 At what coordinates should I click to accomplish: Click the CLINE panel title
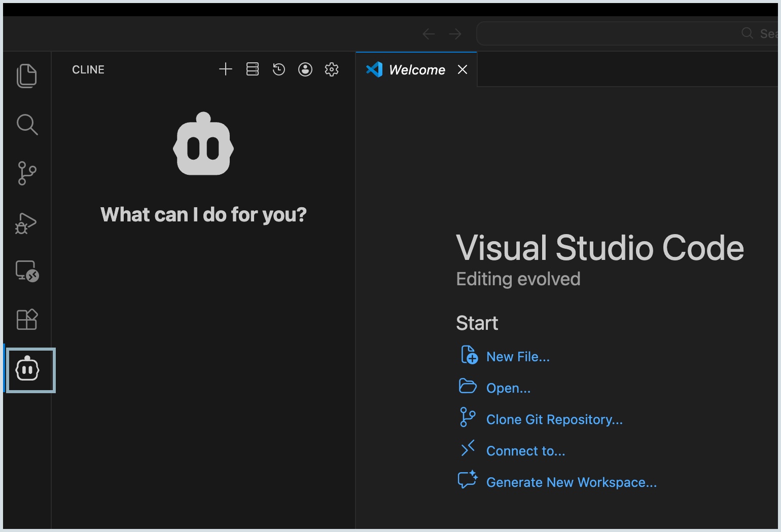(x=88, y=69)
